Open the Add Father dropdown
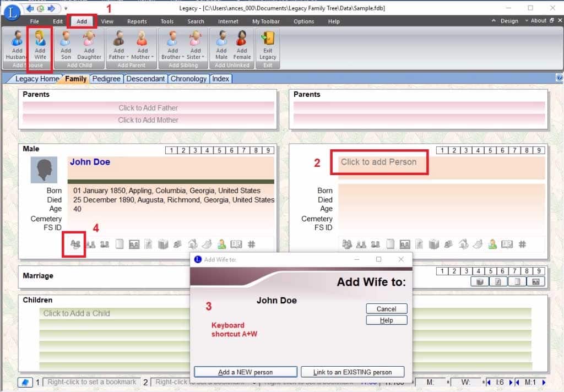This screenshot has height=392, width=564. coord(127,57)
